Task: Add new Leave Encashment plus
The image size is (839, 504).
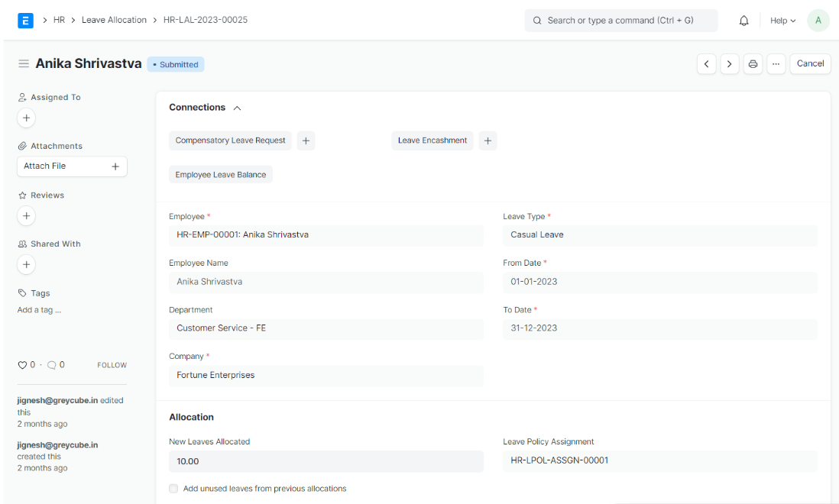Action: pyautogui.click(x=488, y=141)
